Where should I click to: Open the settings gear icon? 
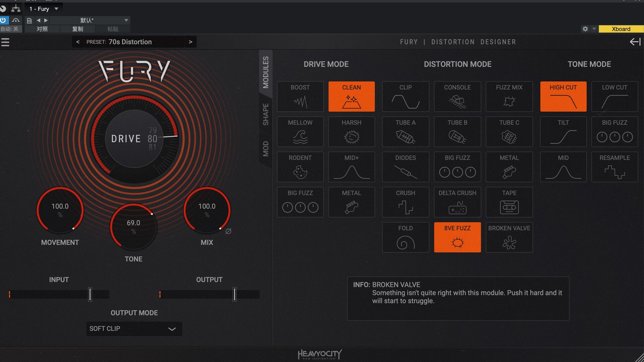tap(585, 29)
